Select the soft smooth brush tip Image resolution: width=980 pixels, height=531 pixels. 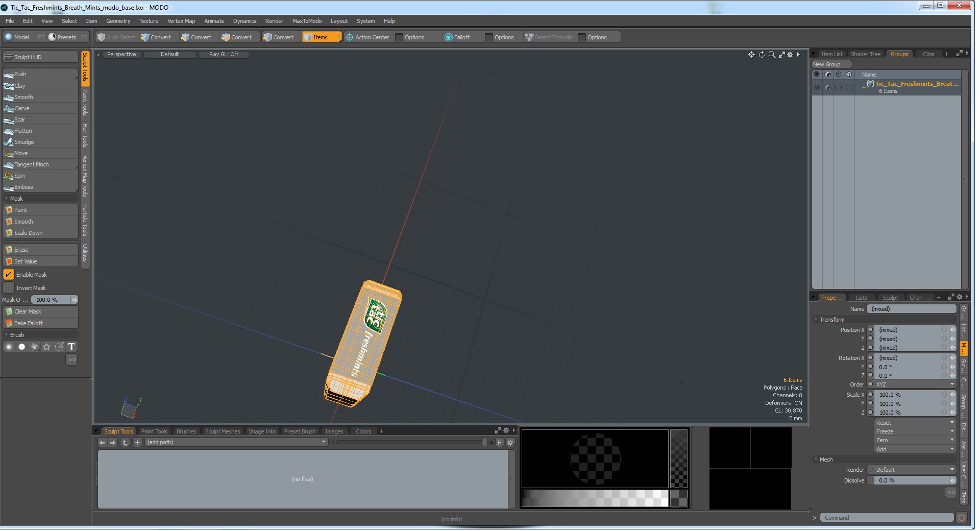click(9, 347)
